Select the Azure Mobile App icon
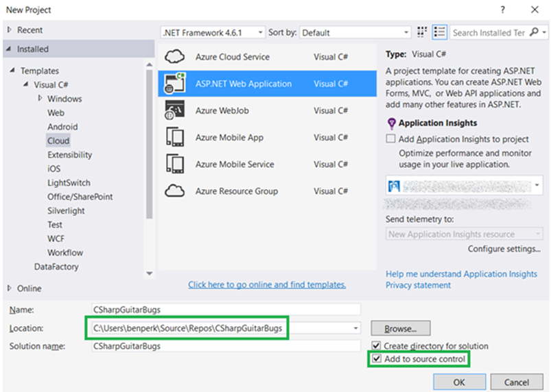Image resolution: width=551 pixels, height=392 pixels. [x=175, y=137]
